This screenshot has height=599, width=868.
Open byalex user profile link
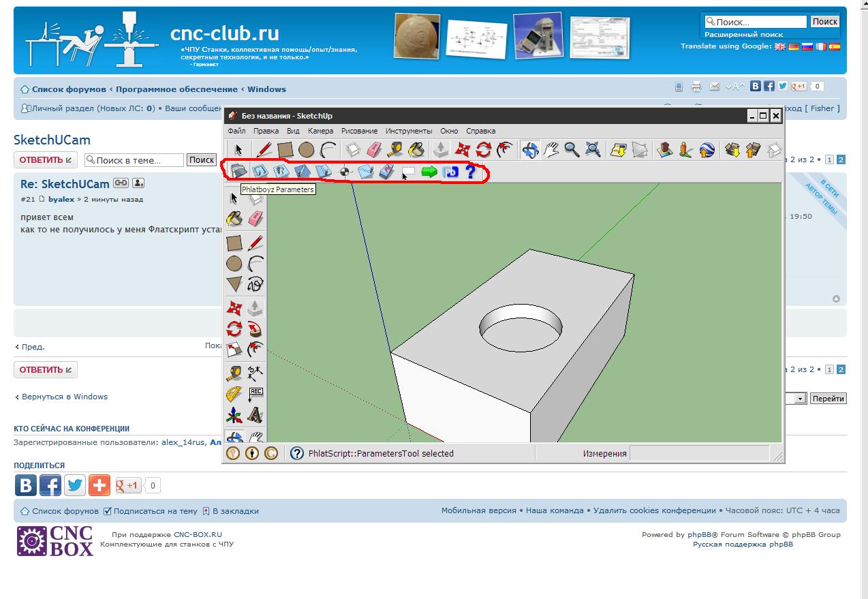[x=61, y=200]
